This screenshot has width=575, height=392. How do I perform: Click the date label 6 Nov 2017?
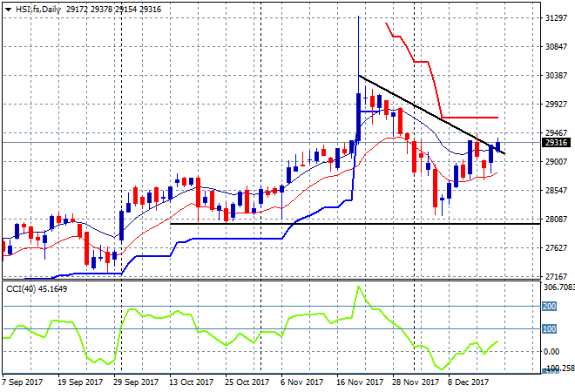pos(301,382)
